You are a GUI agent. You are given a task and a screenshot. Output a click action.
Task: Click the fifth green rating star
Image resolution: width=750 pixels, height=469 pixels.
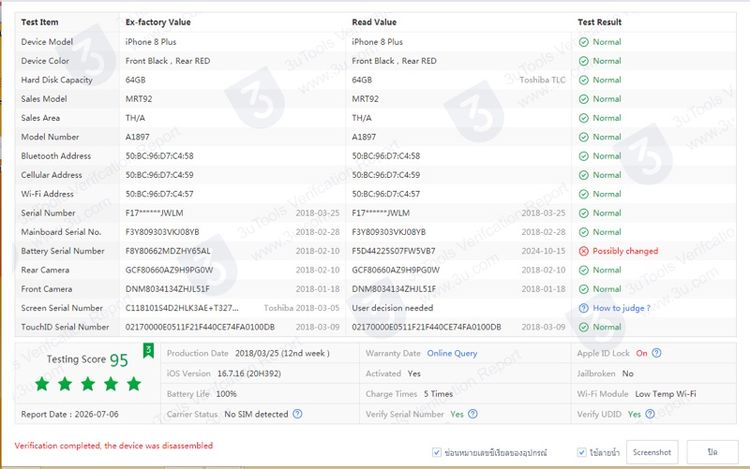134,383
